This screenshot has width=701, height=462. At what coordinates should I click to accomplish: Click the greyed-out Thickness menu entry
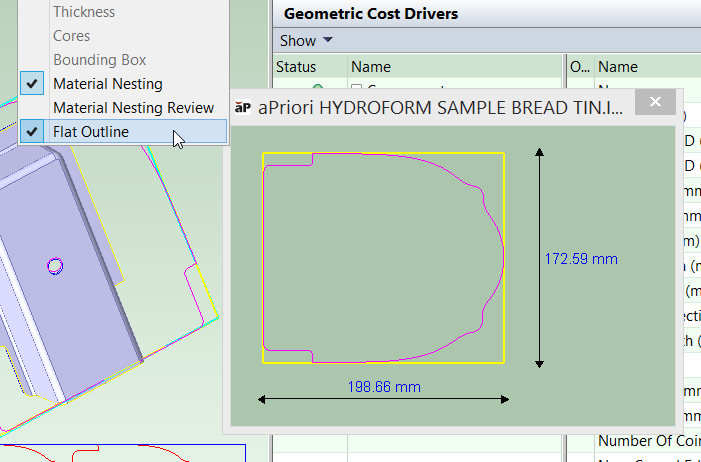click(84, 12)
